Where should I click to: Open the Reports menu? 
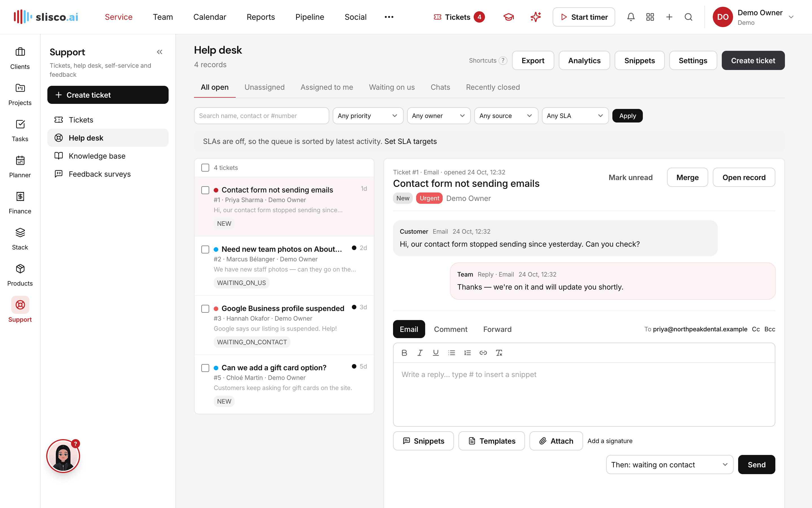(261, 17)
